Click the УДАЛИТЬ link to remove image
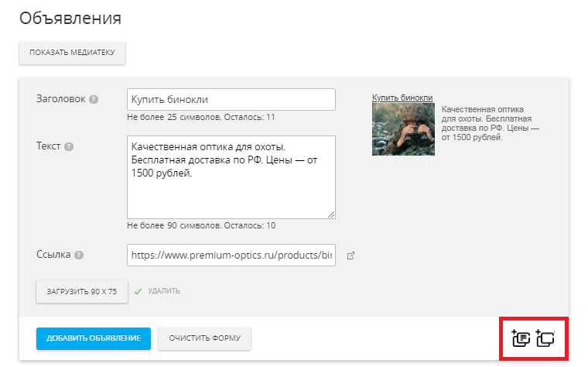The width and height of the screenshot is (588, 367). [164, 291]
